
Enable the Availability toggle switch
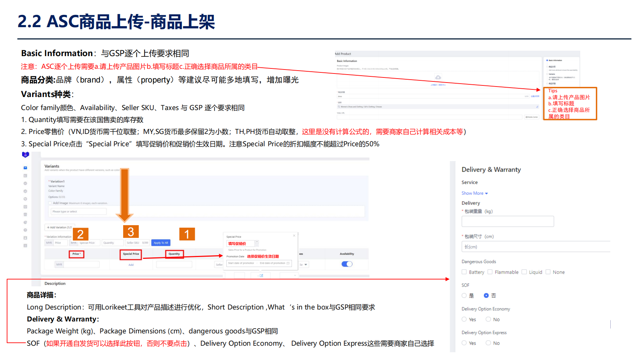[347, 264]
